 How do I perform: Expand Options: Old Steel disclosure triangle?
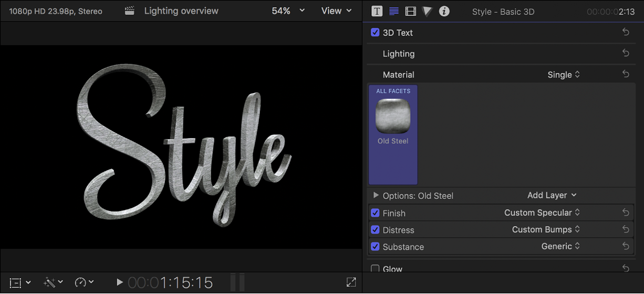tap(376, 195)
